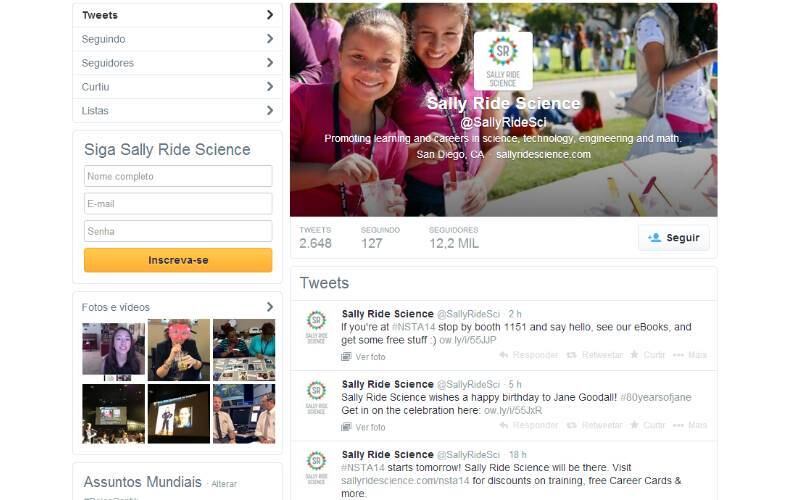Focus the Nome completo field
Viewport: 800px width, 500px height.
click(x=178, y=176)
